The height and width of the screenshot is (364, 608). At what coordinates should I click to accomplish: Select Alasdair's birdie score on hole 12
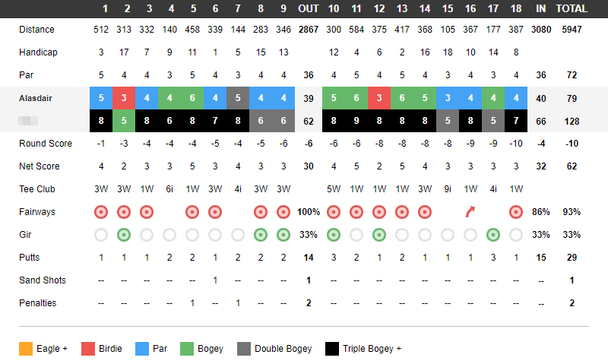(379, 98)
